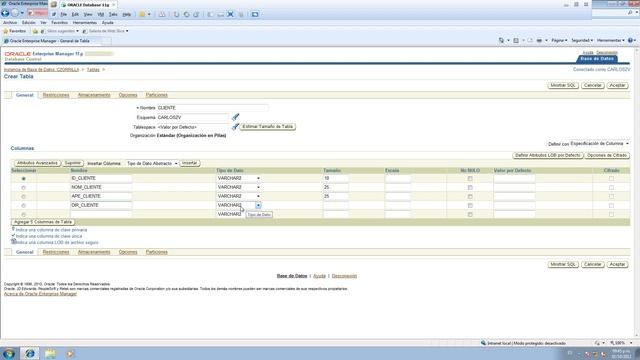
Task: Open Tipo de Dato dropdown for APE_CLIENTE
Action: (x=239, y=196)
